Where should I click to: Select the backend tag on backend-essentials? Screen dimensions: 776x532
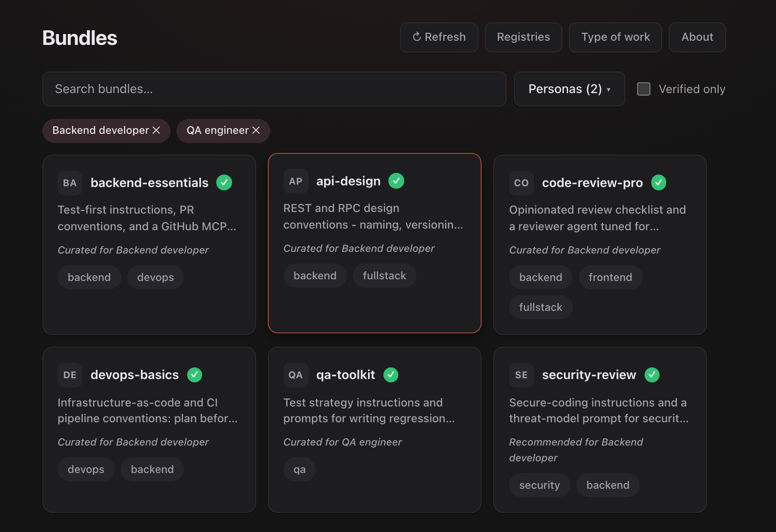89,277
